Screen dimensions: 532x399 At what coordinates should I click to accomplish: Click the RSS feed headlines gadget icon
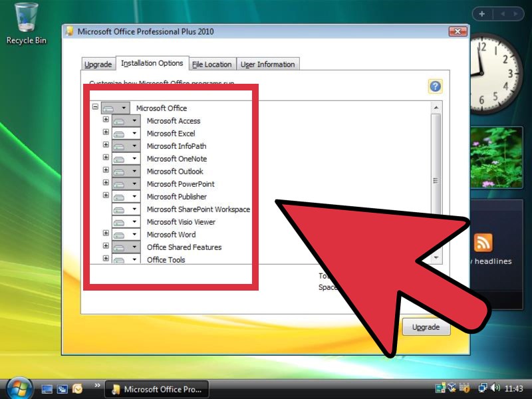click(483, 242)
